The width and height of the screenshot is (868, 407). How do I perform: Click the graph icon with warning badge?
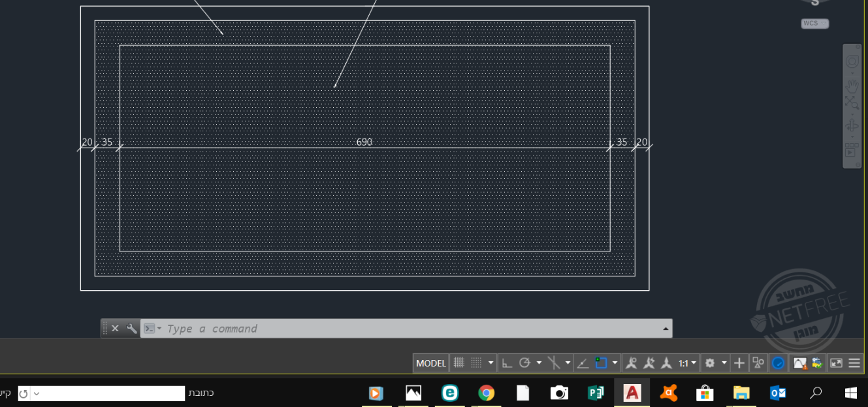click(x=800, y=363)
